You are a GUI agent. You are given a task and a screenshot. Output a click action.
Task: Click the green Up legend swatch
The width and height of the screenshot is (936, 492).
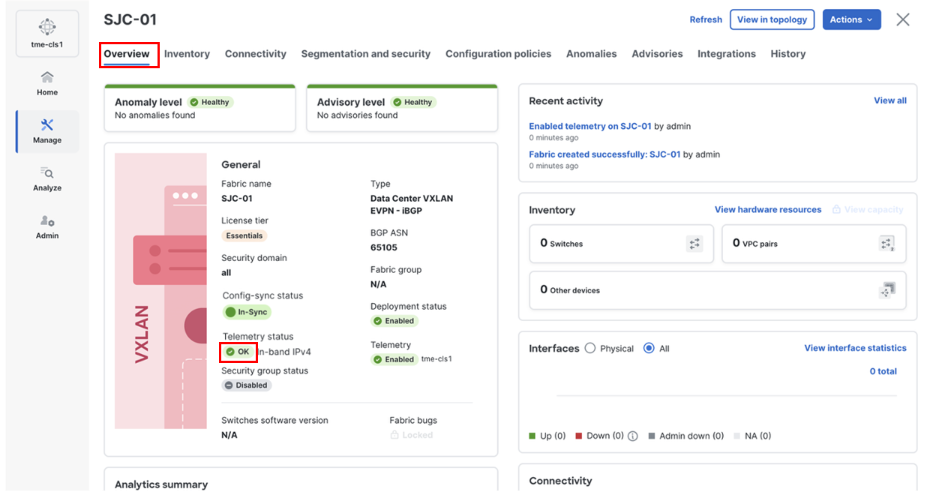tap(533, 436)
